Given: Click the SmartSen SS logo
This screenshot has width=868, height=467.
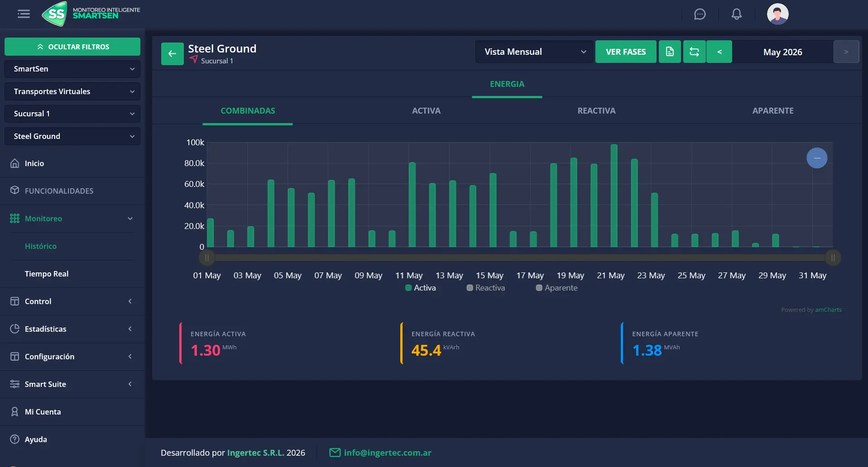Looking at the screenshot, I should point(55,14).
